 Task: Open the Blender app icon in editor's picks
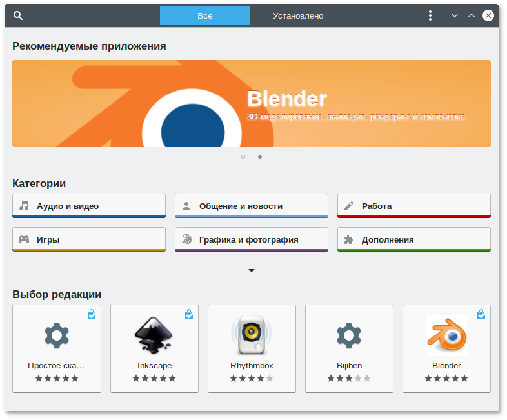[x=446, y=335]
